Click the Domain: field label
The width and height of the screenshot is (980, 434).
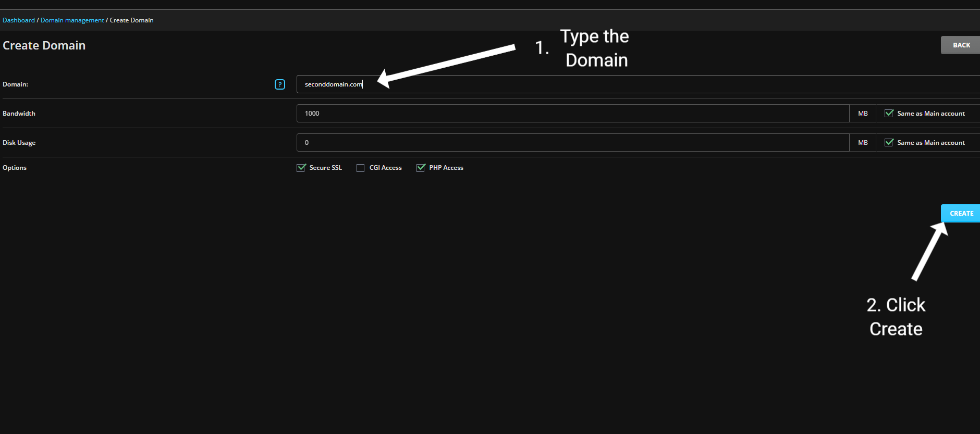point(16,84)
